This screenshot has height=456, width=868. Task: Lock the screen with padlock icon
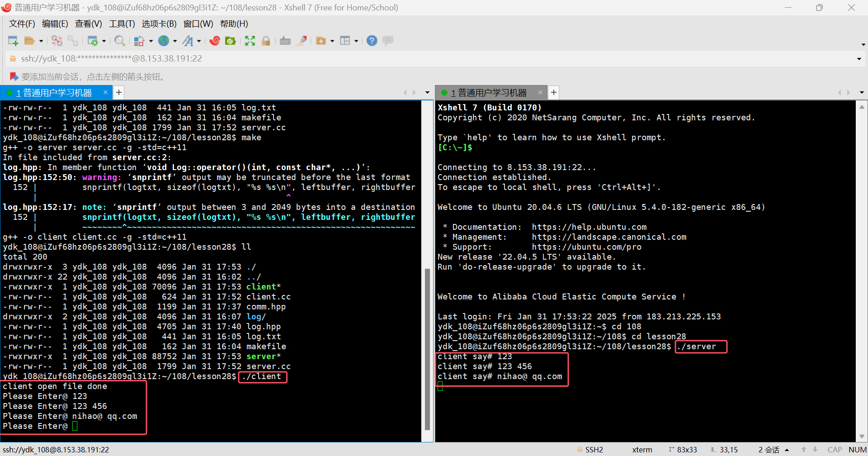(266, 41)
